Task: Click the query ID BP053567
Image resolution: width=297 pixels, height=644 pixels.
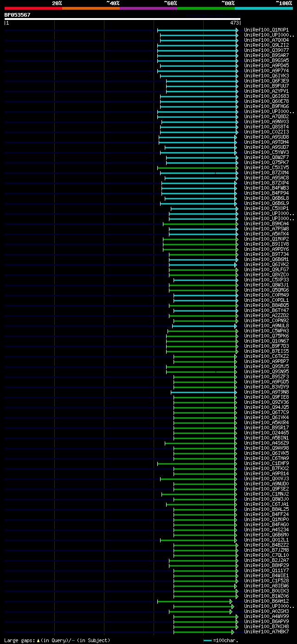Action: pos(18,15)
